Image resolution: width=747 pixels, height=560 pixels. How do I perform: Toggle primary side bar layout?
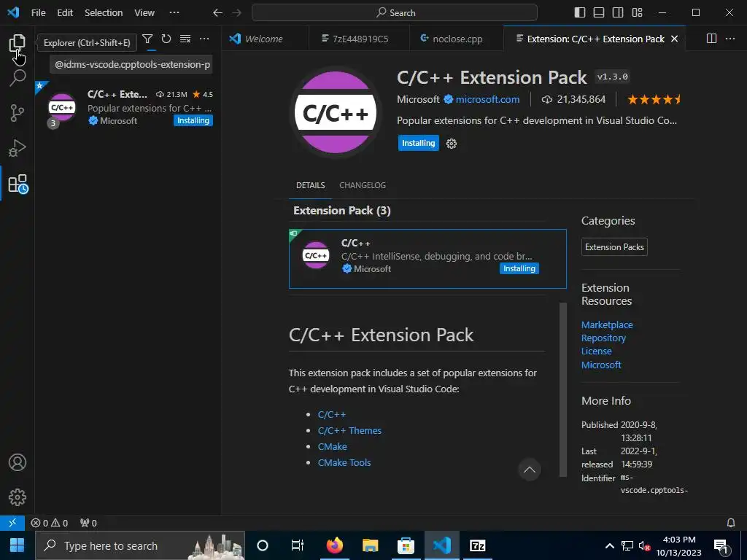tap(580, 12)
